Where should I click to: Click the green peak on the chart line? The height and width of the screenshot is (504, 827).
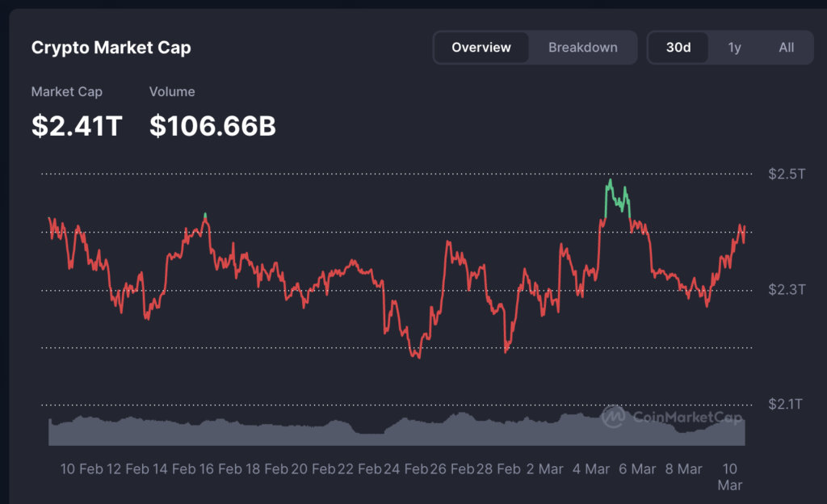coord(611,183)
